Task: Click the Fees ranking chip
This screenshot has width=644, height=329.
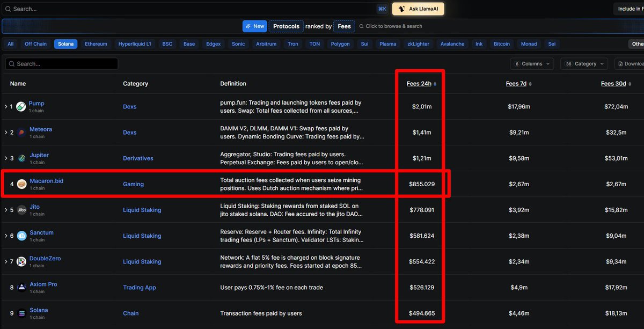Action: pyautogui.click(x=344, y=26)
